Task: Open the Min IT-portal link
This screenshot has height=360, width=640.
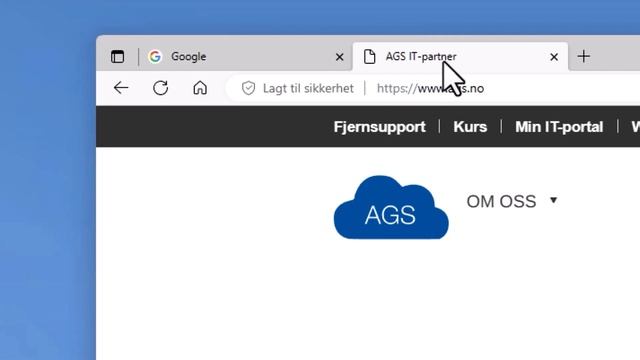Action: (x=559, y=127)
